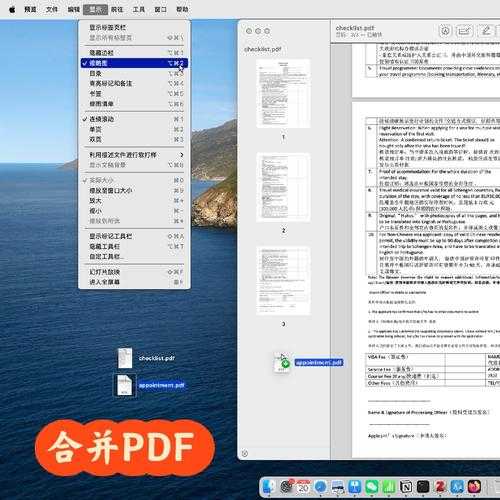The image size is (500, 500).
Task: Select appointment.pdf file icon on the desktop
Action: pyautogui.click(x=125, y=385)
